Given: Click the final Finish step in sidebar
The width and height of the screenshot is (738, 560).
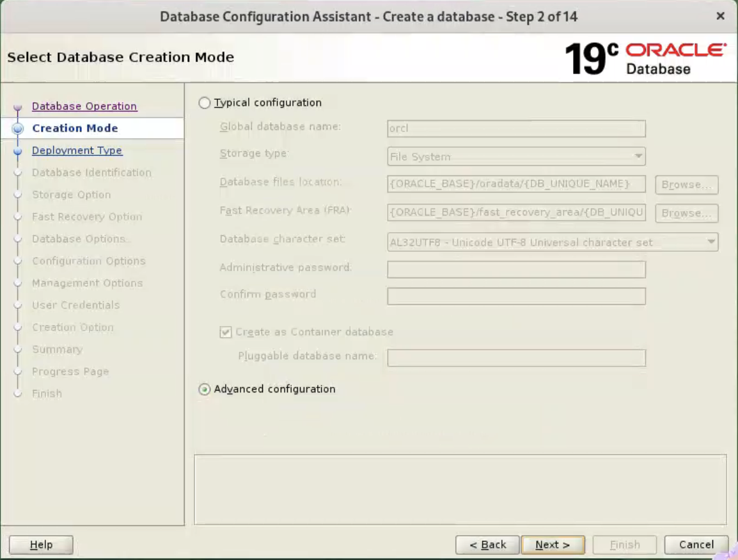Looking at the screenshot, I should [47, 393].
